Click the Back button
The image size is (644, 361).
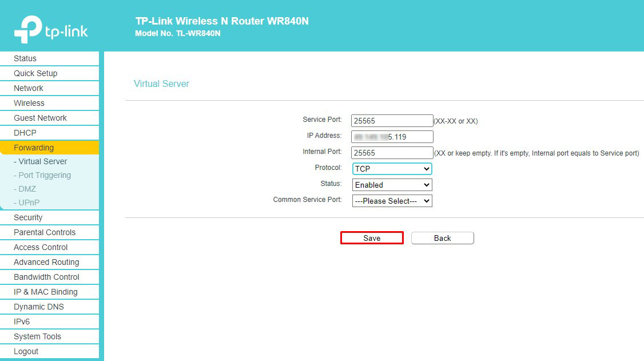tap(442, 238)
